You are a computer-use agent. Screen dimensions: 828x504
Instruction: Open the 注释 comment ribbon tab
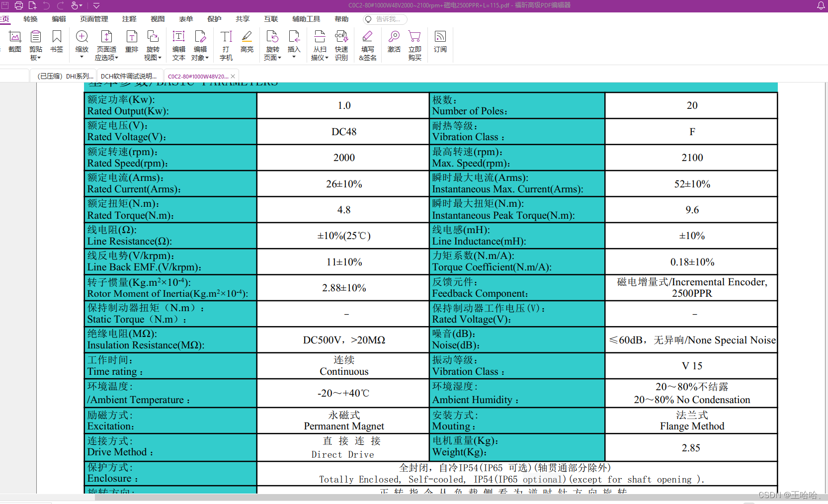[129, 19]
